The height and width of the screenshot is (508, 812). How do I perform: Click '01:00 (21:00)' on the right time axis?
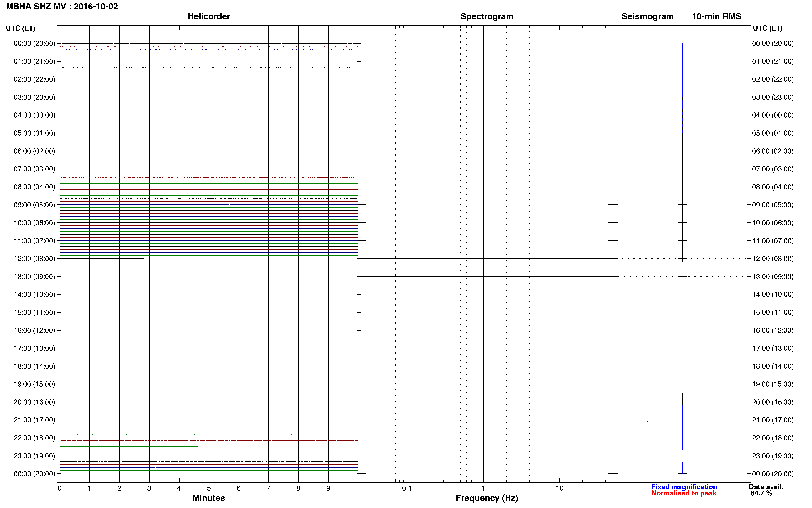[773, 62]
